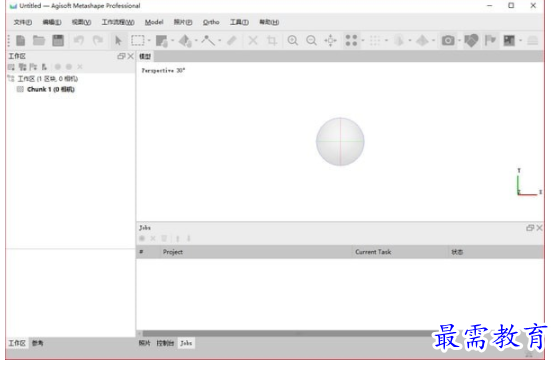
Task: Open the Rectangle Selection dropdown arrow
Action: (x=149, y=40)
